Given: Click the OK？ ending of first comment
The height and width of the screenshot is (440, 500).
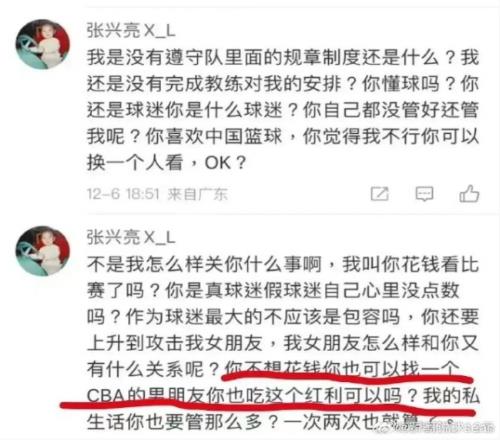Looking at the screenshot, I should pyautogui.click(x=225, y=163).
